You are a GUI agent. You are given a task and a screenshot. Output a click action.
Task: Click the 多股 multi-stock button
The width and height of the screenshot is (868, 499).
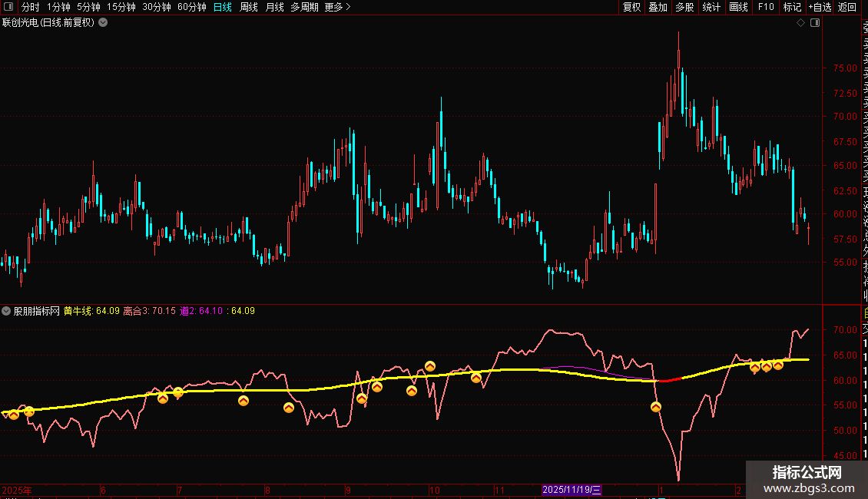[x=684, y=7]
